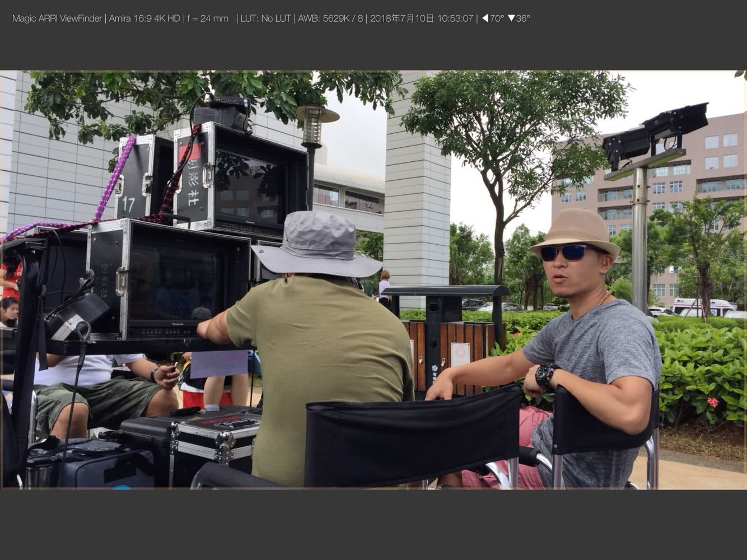This screenshot has width=747, height=560.
Task: Tap the downward triangle vertical angle icon
Action: 511,18
